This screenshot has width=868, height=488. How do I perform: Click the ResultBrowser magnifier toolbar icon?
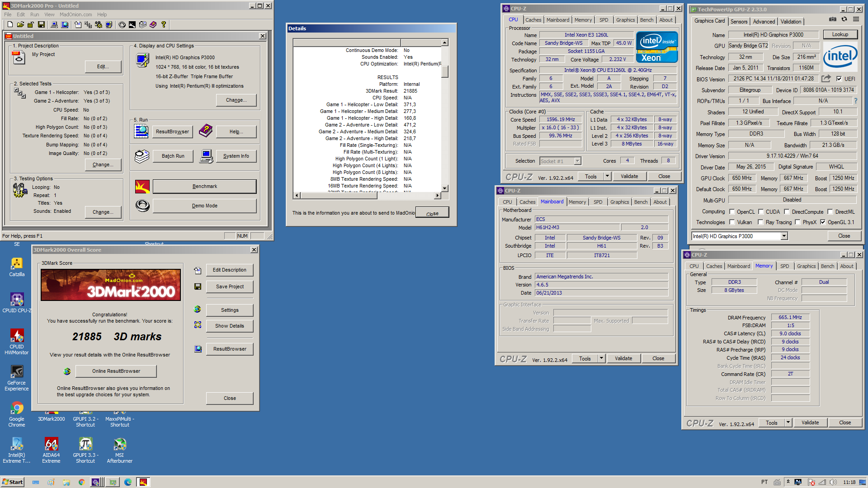(x=65, y=25)
